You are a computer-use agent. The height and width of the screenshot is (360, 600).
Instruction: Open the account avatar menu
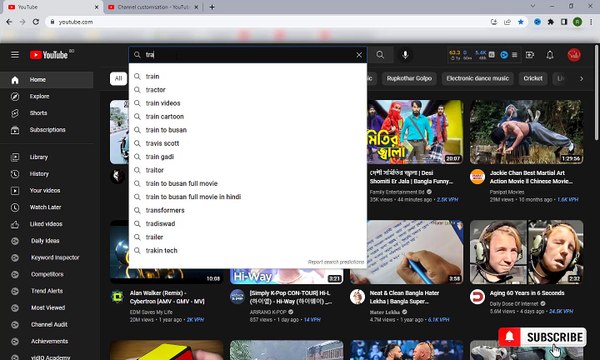pos(574,55)
